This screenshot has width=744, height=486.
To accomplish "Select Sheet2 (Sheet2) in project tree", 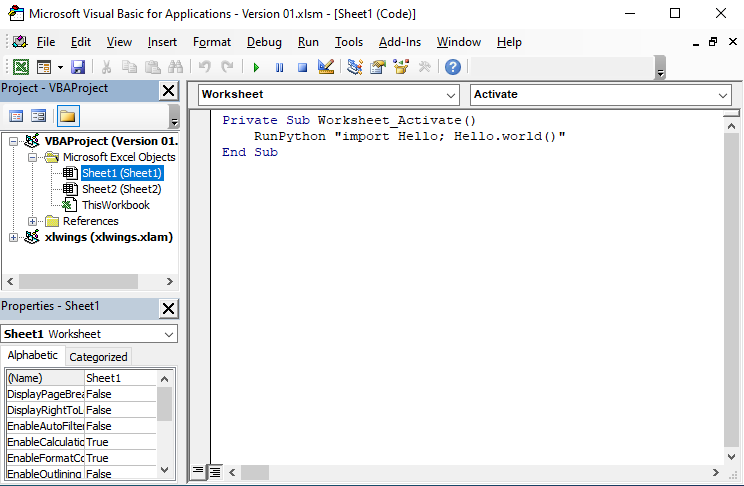I will click(121, 189).
